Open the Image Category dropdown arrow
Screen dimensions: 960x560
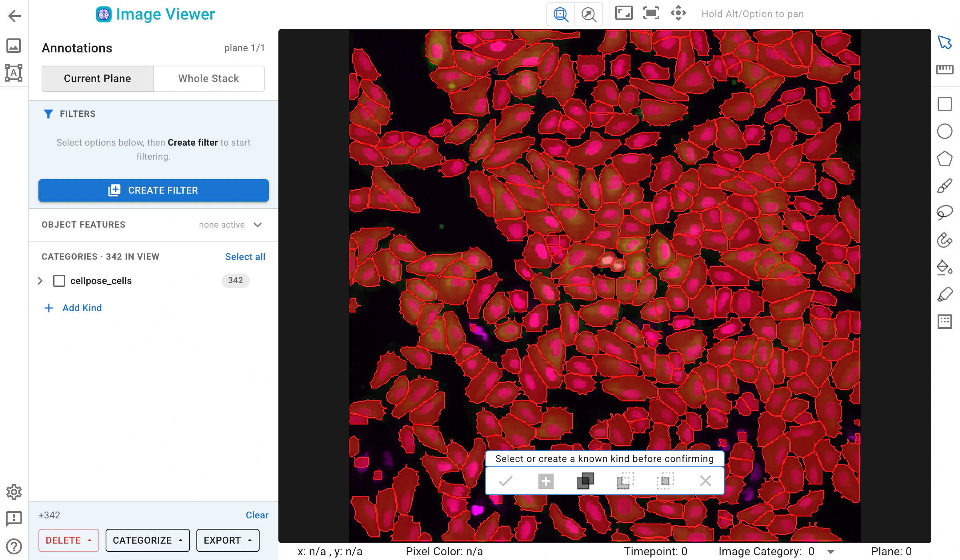coord(831,552)
